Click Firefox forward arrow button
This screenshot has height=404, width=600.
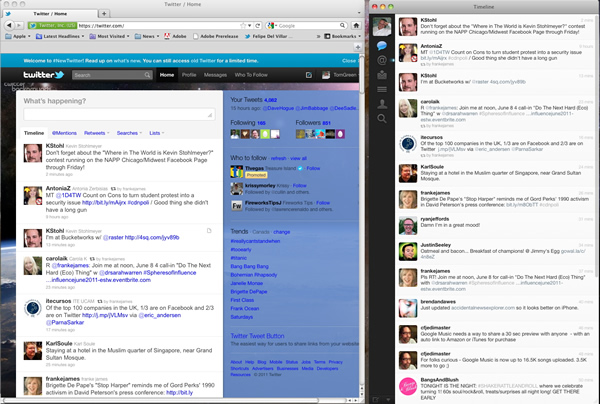point(19,25)
